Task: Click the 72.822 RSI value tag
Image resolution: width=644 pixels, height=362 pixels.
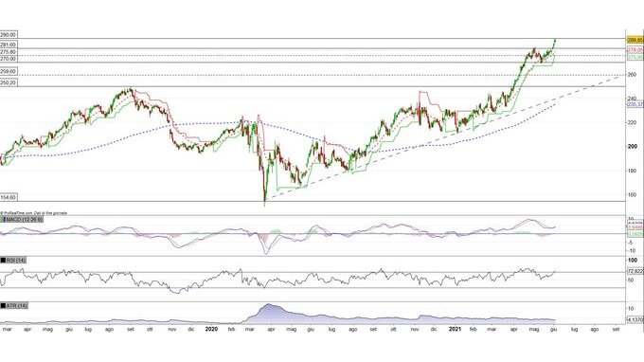Action: [x=635, y=272]
